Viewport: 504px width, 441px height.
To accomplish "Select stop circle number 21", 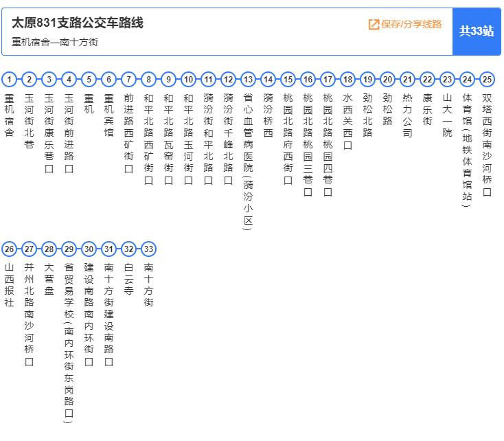I will 408,80.
